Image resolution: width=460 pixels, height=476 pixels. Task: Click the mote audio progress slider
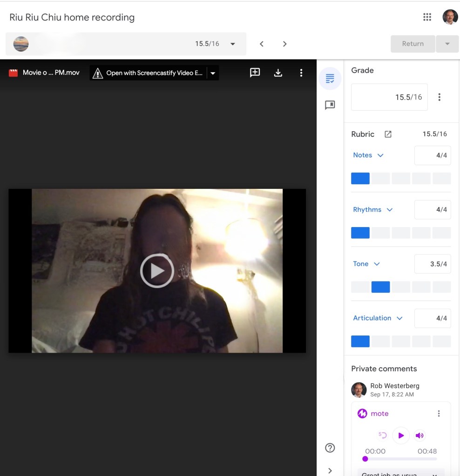click(400, 459)
